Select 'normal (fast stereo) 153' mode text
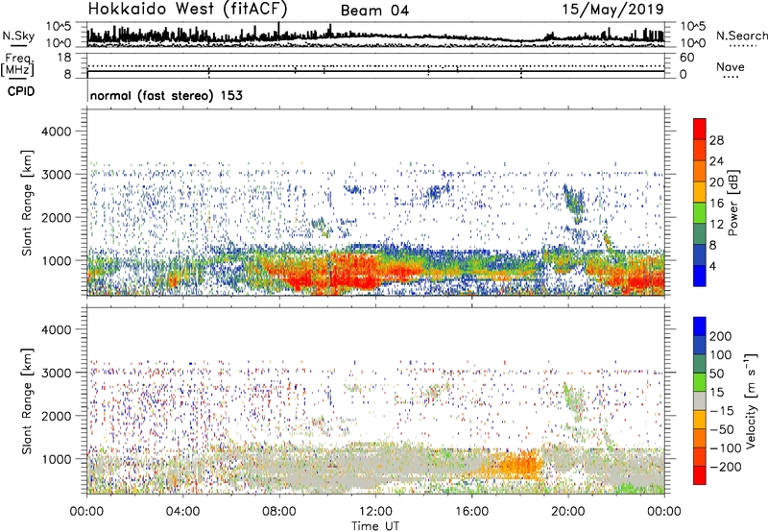The width and height of the screenshot is (768, 532). point(166,95)
